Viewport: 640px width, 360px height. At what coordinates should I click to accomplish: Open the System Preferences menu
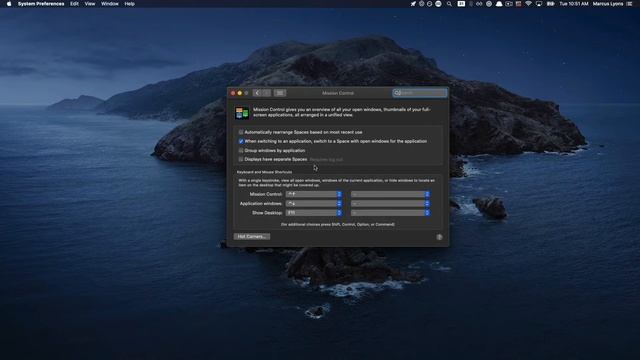(41, 4)
